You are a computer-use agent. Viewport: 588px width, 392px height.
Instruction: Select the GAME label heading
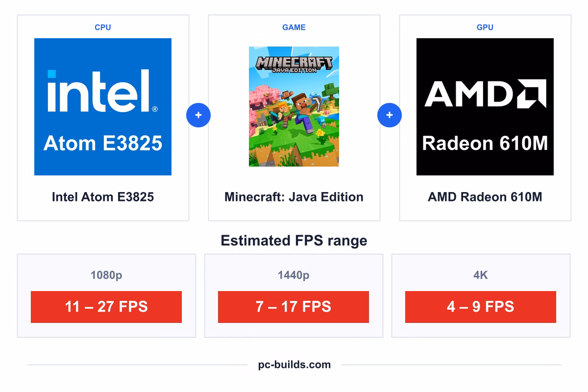tap(294, 27)
